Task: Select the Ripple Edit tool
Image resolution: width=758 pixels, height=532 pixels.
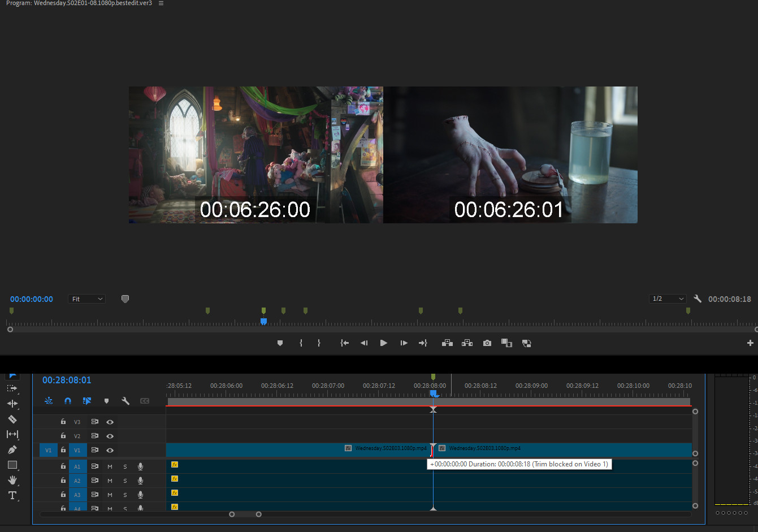Action: (x=12, y=404)
